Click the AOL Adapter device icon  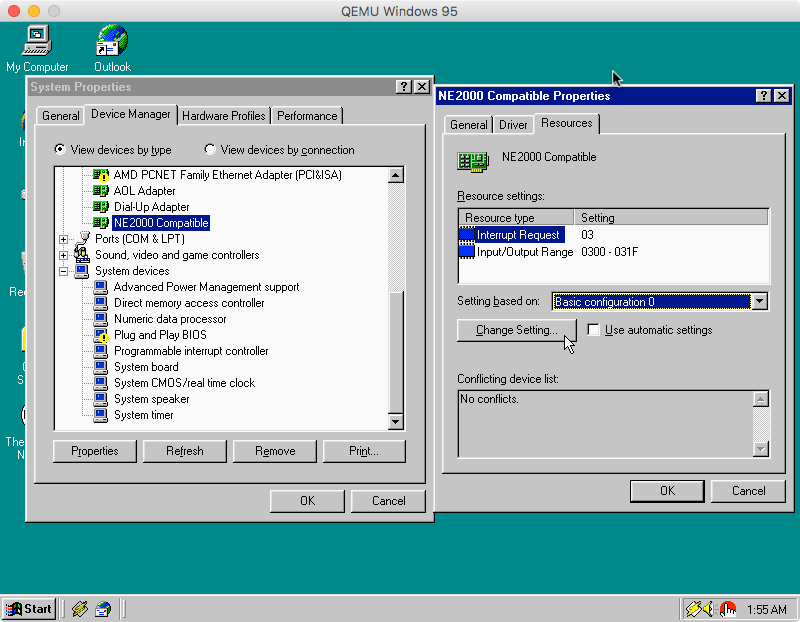[101, 191]
